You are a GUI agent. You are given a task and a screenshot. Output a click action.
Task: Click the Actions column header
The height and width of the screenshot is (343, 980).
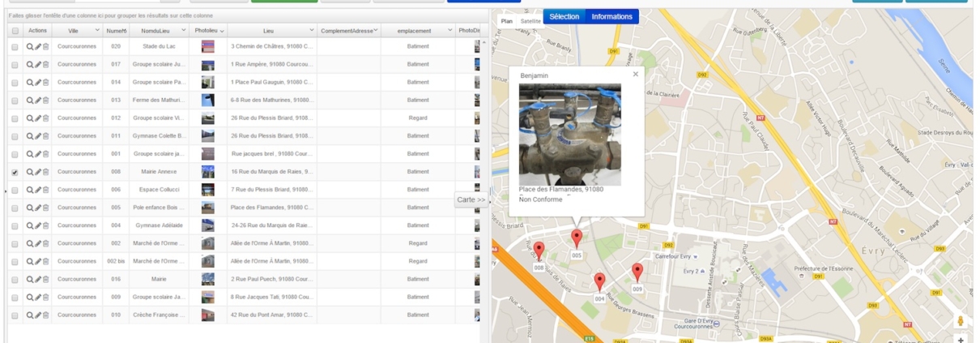coord(37,31)
